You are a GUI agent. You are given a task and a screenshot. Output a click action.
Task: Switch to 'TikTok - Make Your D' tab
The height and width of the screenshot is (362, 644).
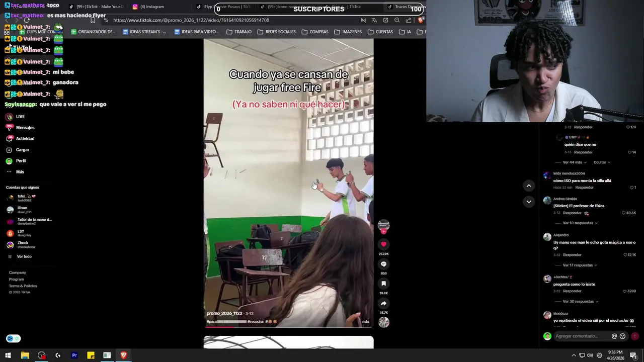click(x=96, y=7)
